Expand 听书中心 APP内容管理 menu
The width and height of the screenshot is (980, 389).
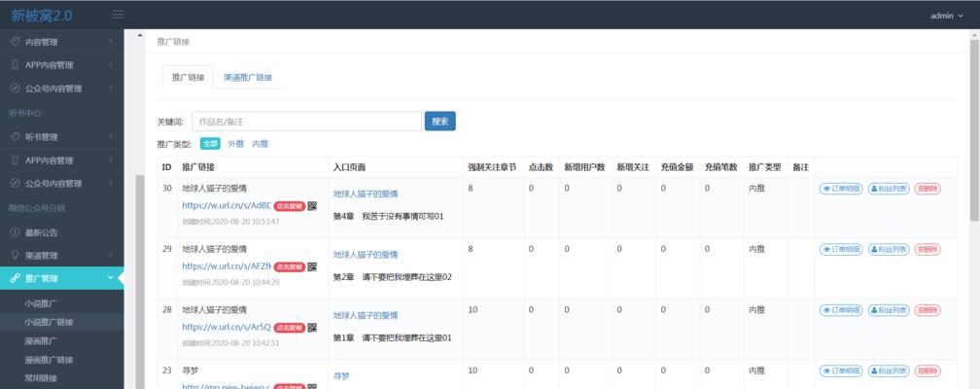click(x=62, y=160)
